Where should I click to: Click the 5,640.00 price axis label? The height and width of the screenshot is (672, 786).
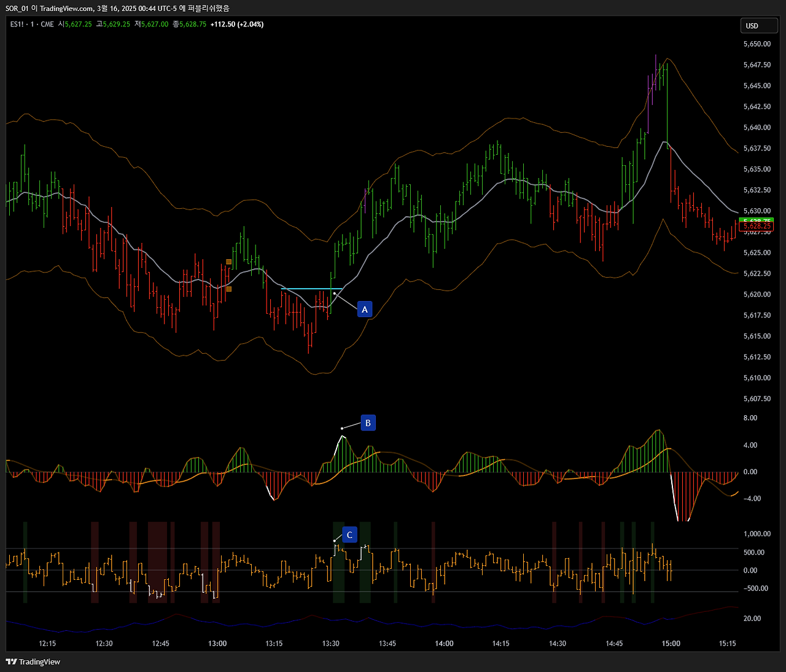(x=757, y=128)
